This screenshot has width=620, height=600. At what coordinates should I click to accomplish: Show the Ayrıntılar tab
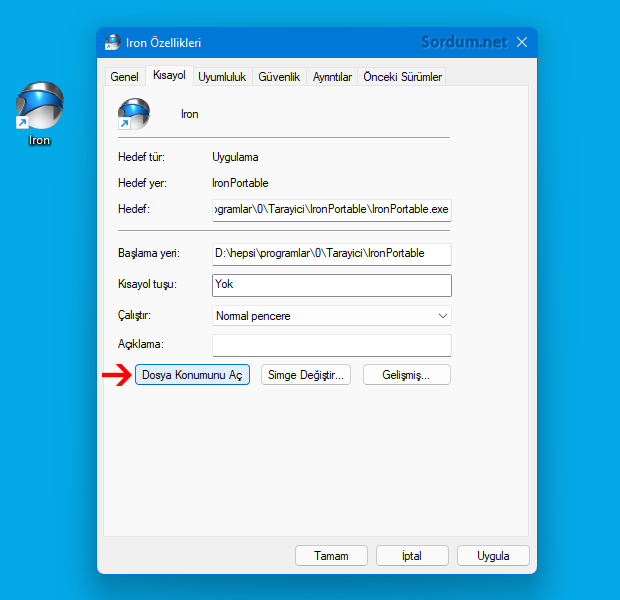(x=332, y=77)
